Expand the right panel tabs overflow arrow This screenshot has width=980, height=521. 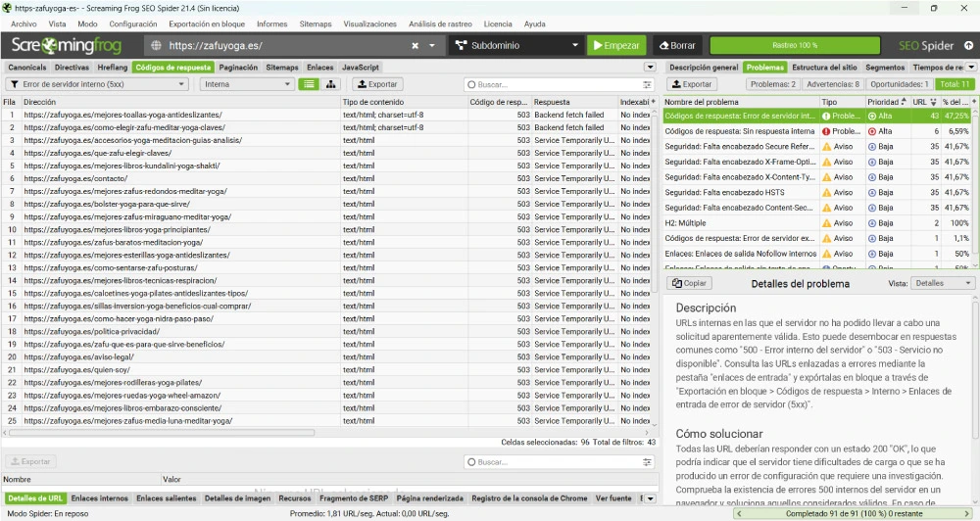coord(970,67)
